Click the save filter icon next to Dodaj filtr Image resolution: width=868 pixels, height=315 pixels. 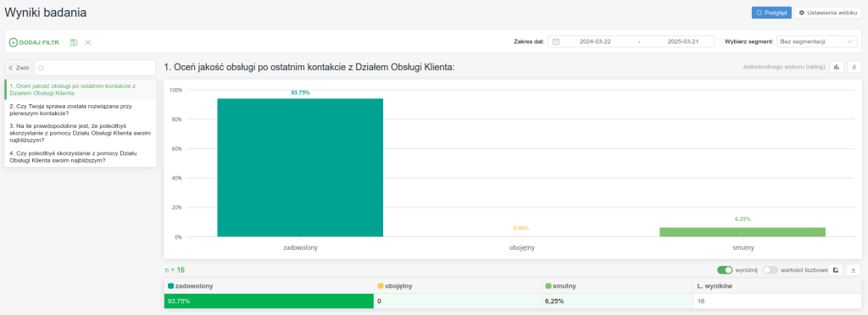click(74, 42)
